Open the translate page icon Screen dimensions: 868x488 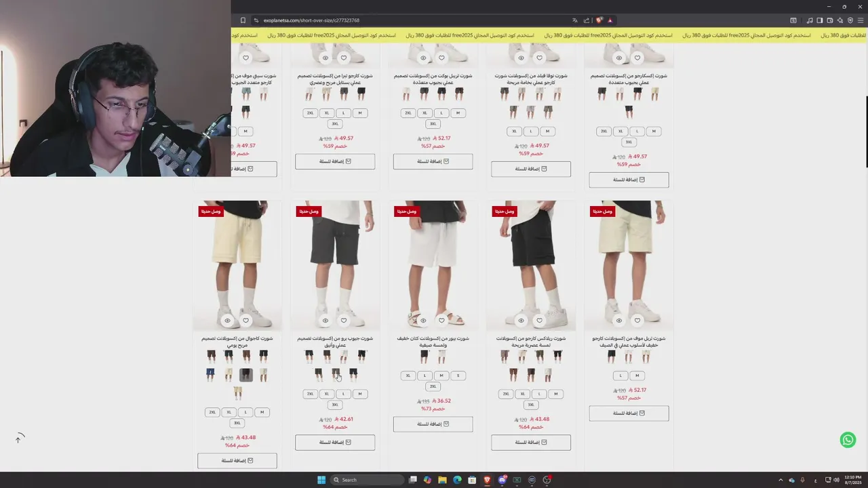click(x=575, y=20)
